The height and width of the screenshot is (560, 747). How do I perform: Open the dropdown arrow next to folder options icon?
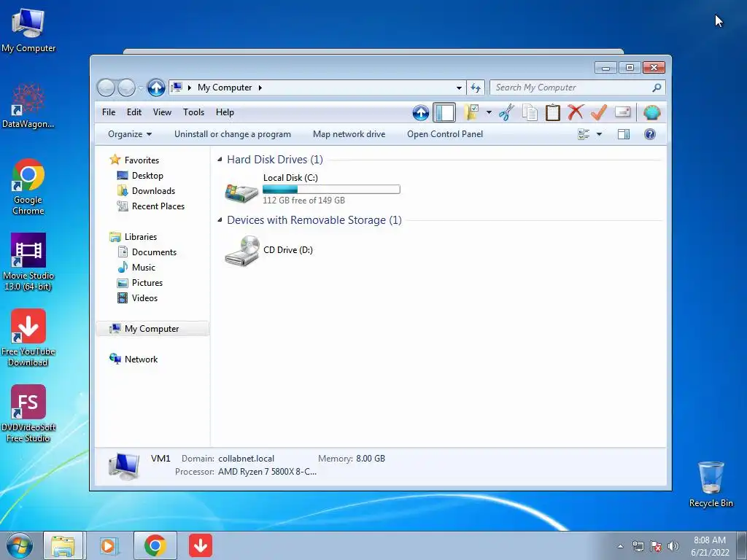coord(489,112)
